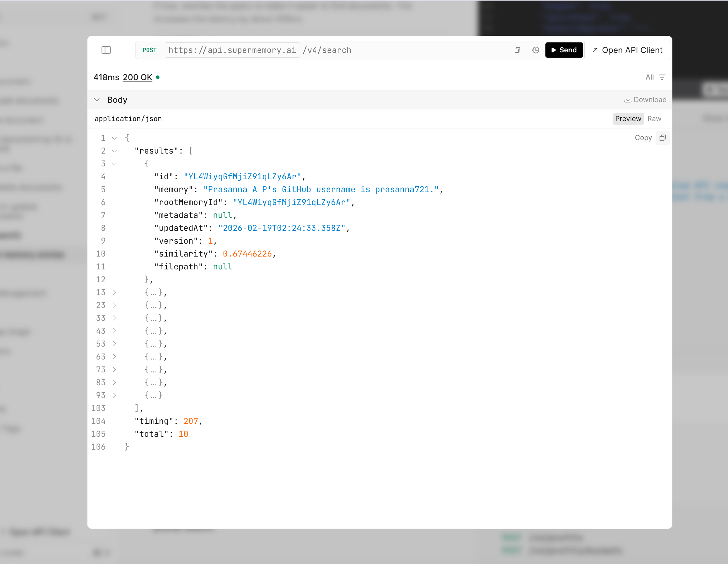This screenshot has height=564, width=728.
Task: Click the /v4/search path field
Action: pyautogui.click(x=327, y=50)
